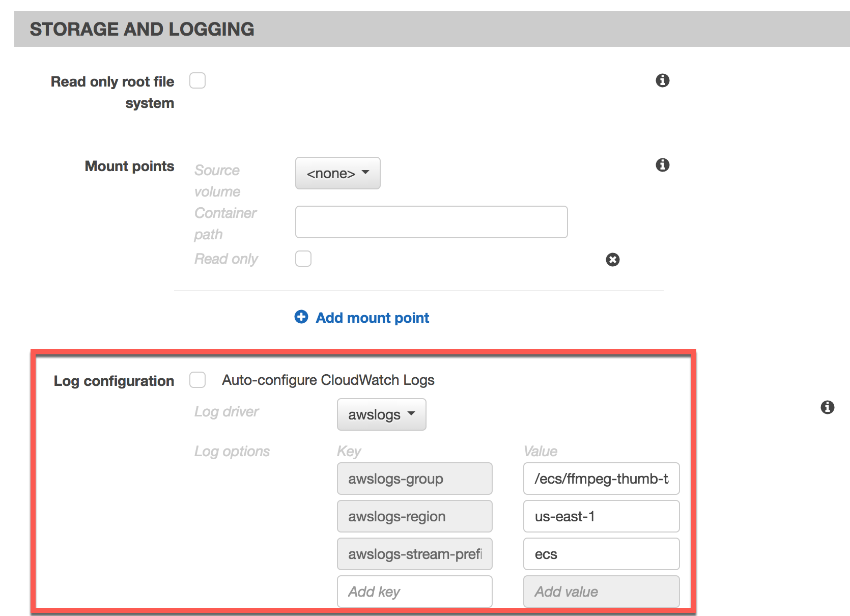Select <none> in the source volume selector
Viewport: 850px width, 616px height.
pos(337,173)
